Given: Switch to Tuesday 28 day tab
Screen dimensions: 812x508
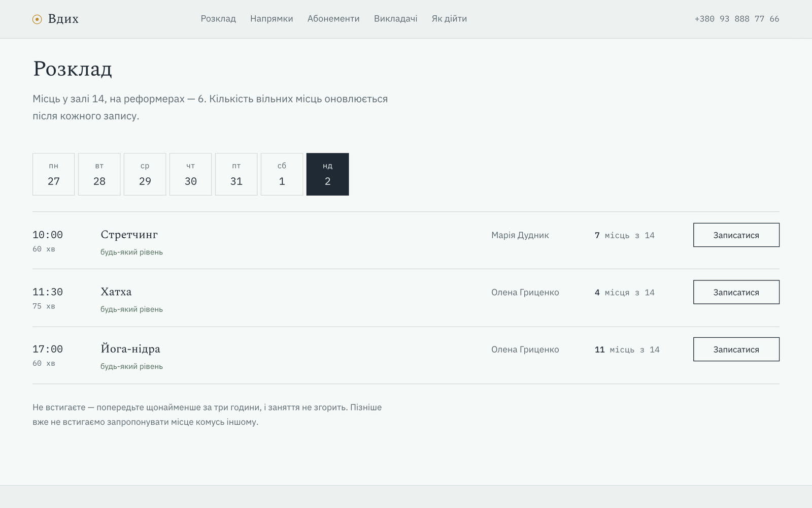Looking at the screenshot, I should pos(99,174).
